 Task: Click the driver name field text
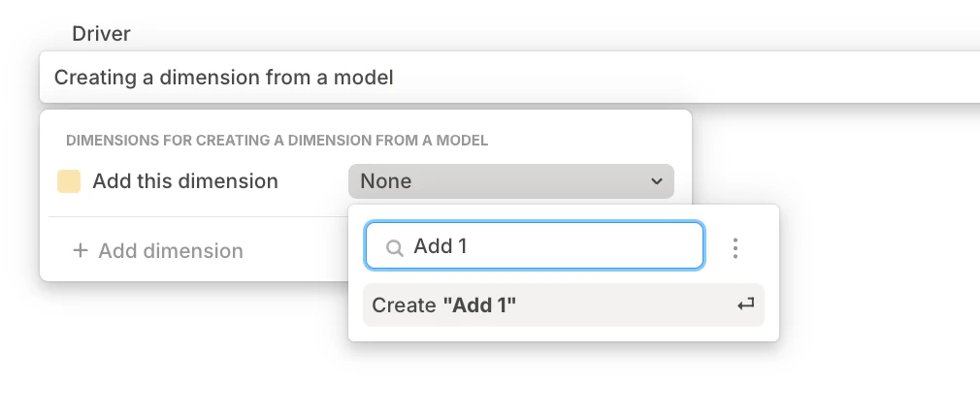pos(224,78)
